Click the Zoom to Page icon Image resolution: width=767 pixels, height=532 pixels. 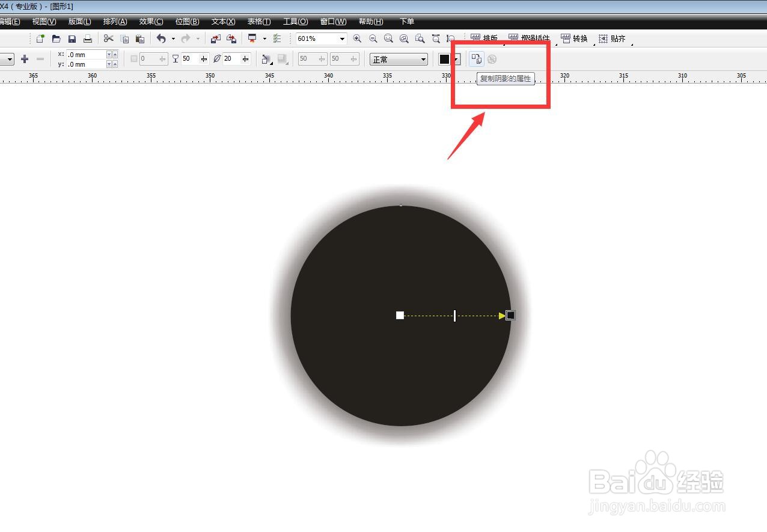pyautogui.click(x=420, y=38)
